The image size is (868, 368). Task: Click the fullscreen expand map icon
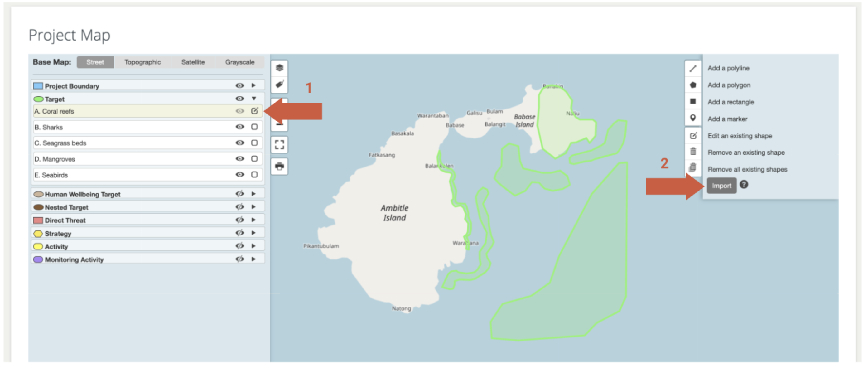pyautogui.click(x=279, y=145)
